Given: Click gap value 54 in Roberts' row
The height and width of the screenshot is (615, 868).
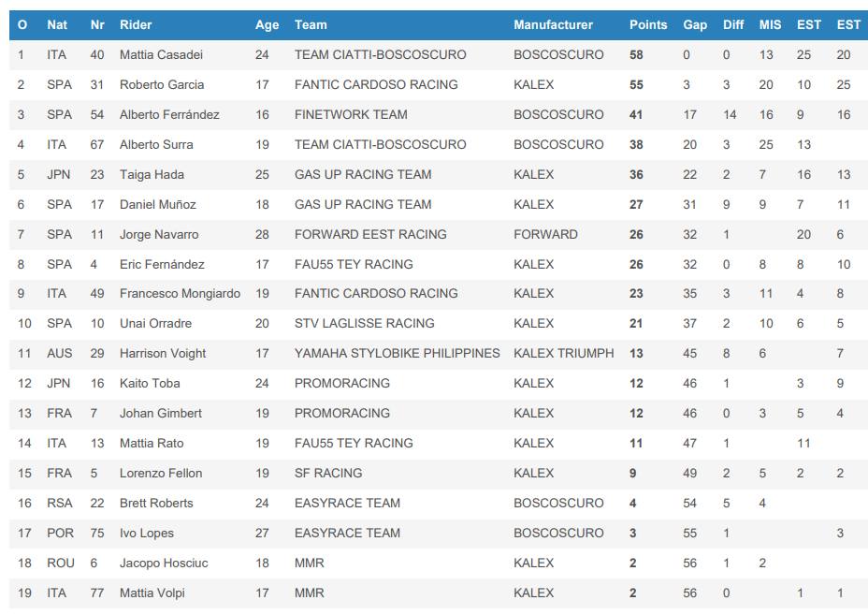Looking at the screenshot, I should point(689,503).
